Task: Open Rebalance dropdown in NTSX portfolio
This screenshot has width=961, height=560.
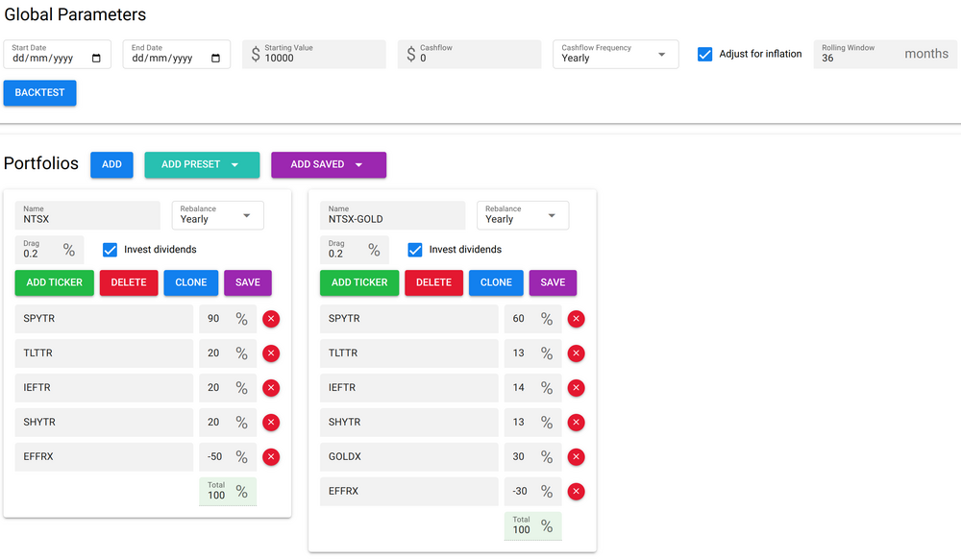Action: coord(217,215)
